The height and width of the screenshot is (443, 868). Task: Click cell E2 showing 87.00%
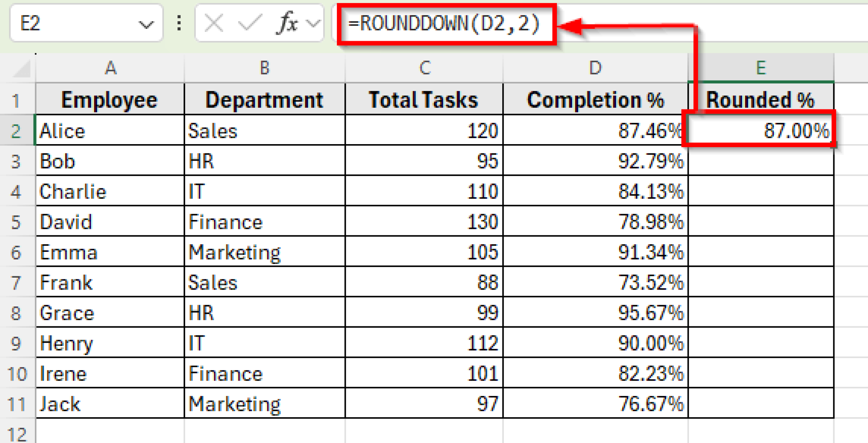761,131
